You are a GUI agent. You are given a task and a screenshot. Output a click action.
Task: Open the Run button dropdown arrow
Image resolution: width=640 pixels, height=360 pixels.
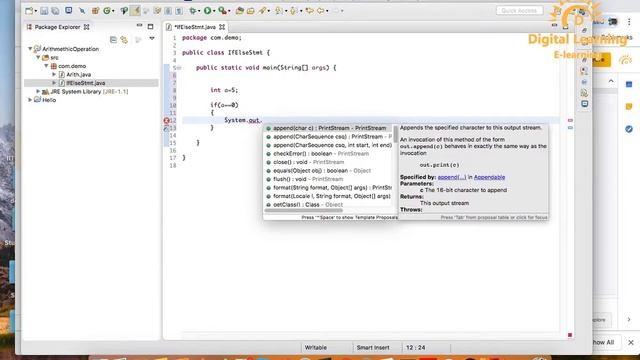tap(214, 11)
